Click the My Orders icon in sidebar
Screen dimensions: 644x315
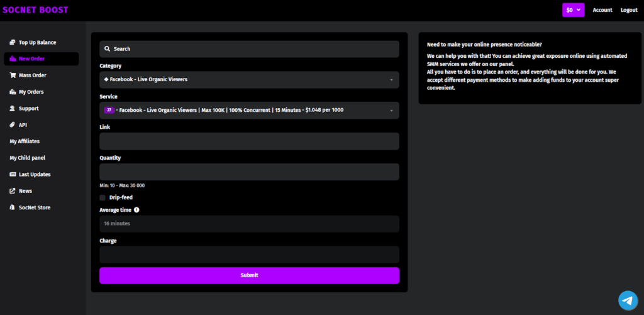[13, 92]
